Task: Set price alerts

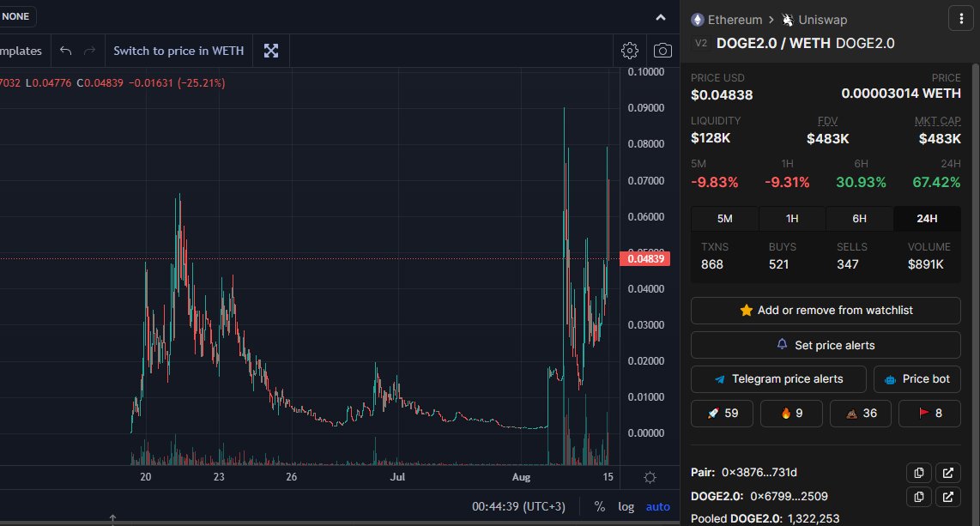Action: click(x=826, y=346)
